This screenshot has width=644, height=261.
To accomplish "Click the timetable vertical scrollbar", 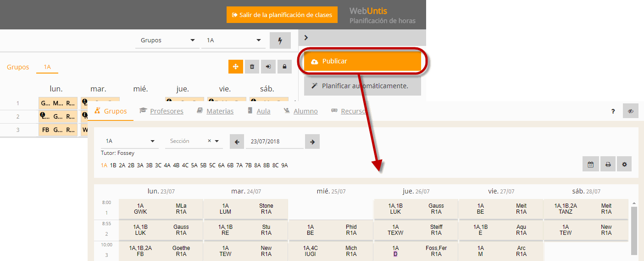I will tap(634, 231).
